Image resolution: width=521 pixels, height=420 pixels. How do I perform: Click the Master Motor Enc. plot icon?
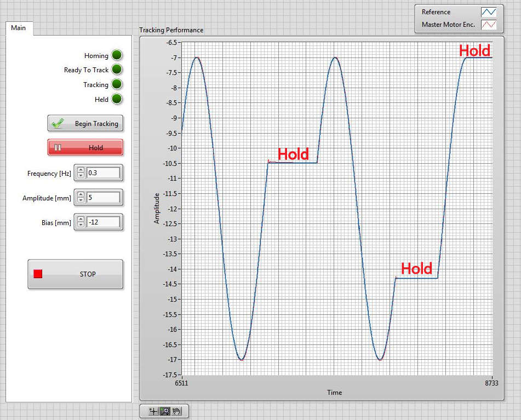(488, 25)
